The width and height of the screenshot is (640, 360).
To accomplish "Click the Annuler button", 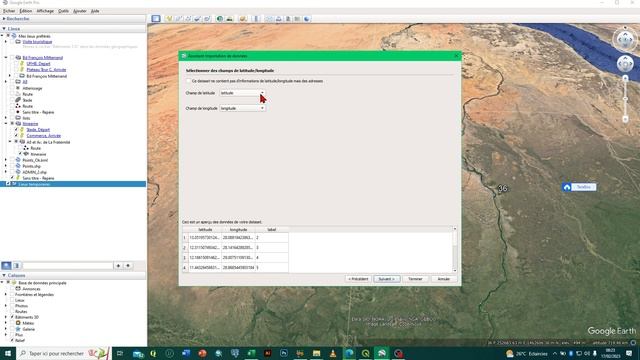I will coord(444,279).
